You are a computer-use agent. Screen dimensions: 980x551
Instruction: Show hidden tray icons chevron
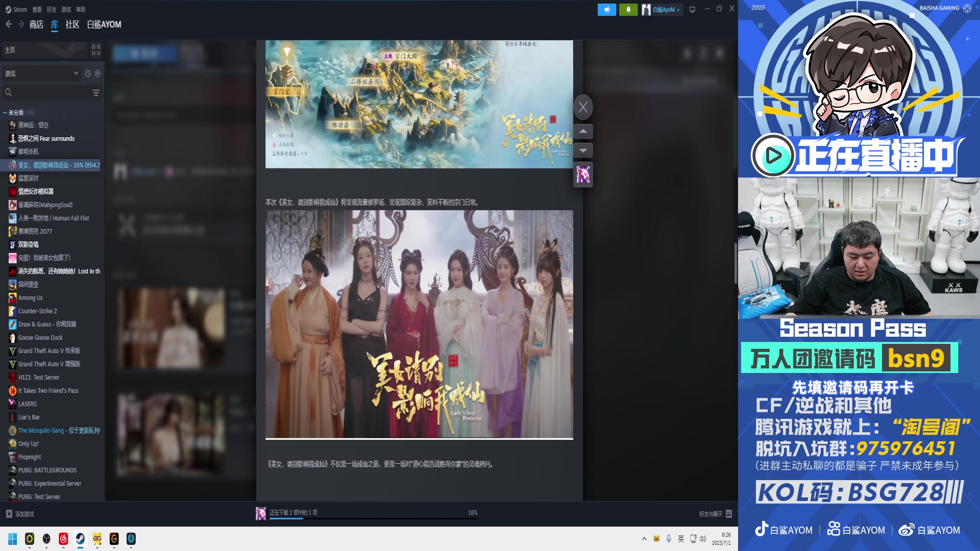coord(644,539)
